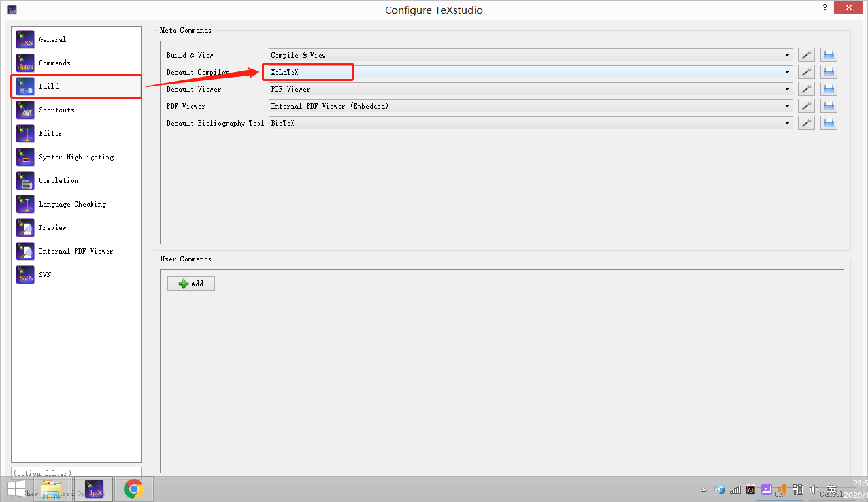
Task: Open the Windows Start menu
Action: pos(16,489)
